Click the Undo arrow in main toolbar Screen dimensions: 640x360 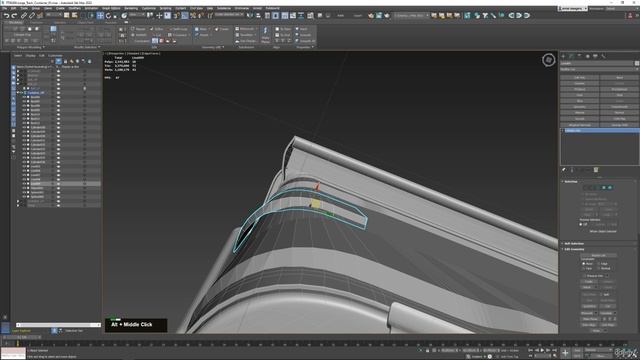tap(7, 16)
